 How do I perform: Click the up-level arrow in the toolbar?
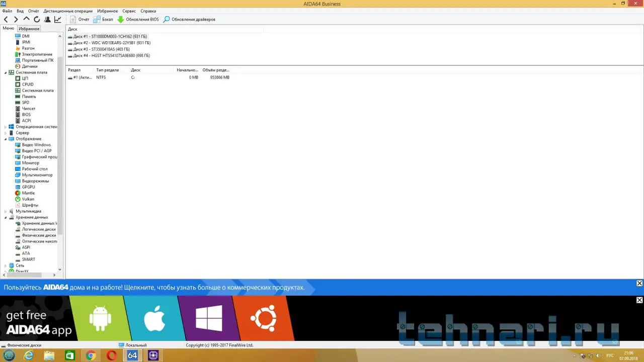27,20
